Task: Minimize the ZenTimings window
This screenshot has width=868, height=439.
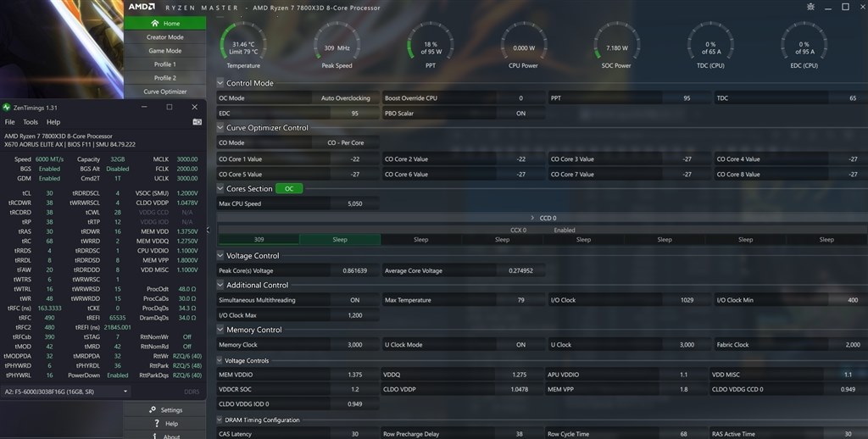Action: coord(144,107)
